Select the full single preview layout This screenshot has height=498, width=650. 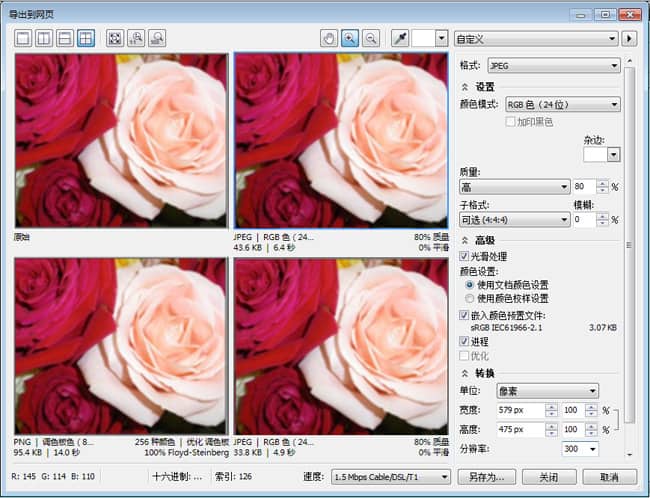point(23,39)
